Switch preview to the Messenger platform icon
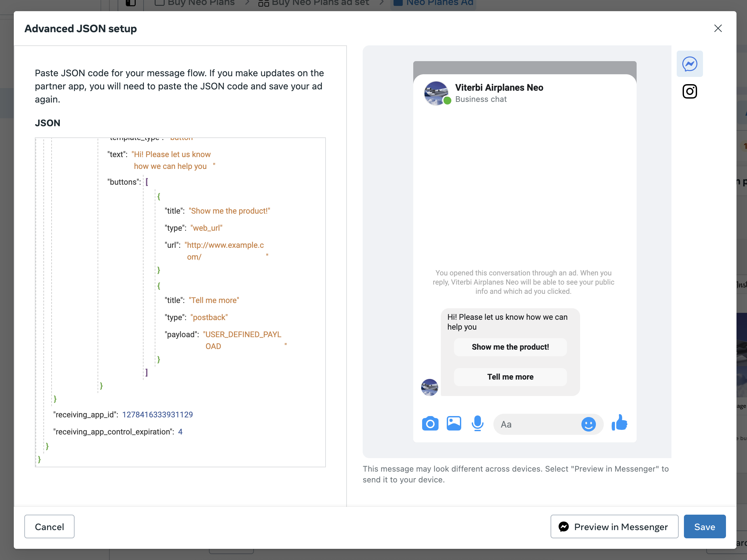The width and height of the screenshot is (747, 560). pyautogui.click(x=689, y=64)
